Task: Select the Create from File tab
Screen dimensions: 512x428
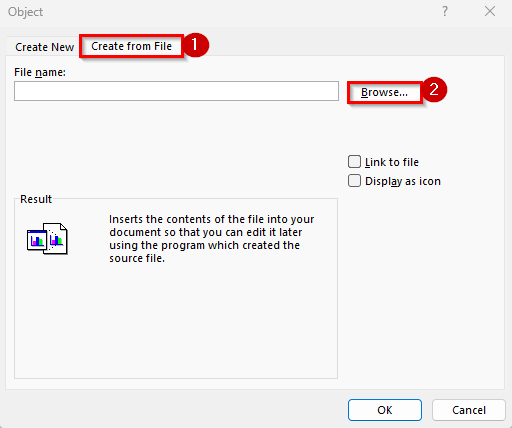Action: click(x=132, y=46)
